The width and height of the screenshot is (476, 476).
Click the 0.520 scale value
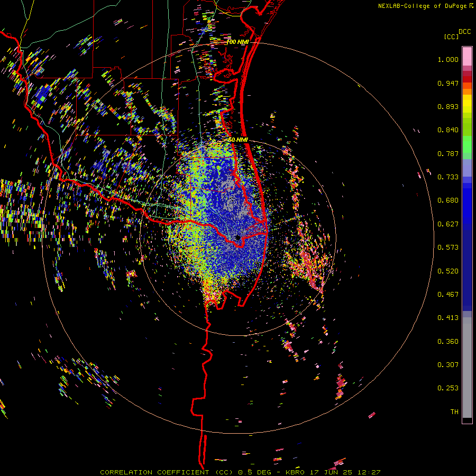448,271
